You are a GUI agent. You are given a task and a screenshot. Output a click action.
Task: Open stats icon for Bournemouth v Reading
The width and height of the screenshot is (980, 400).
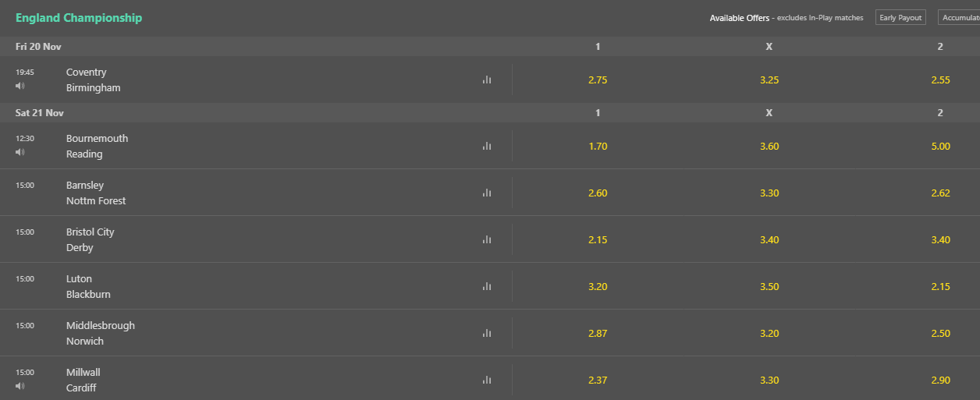click(x=487, y=146)
